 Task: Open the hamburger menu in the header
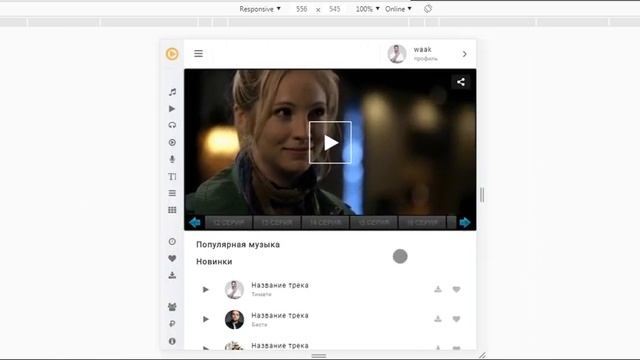198,53
